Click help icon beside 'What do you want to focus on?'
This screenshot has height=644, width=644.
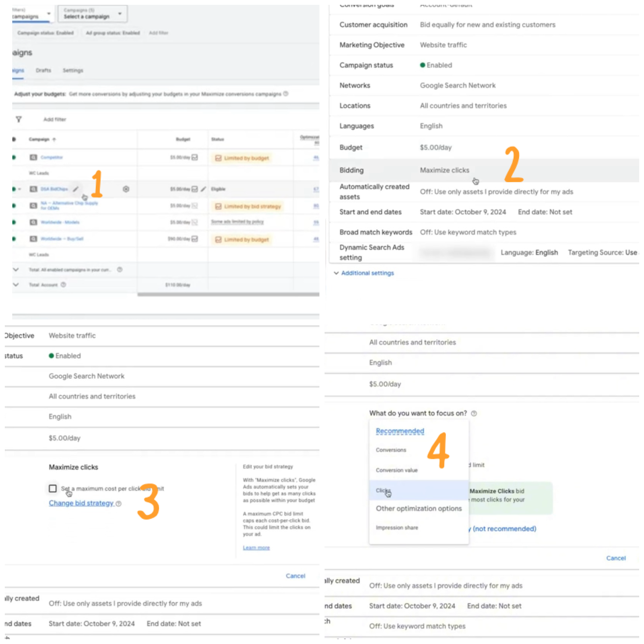[474, 413]
